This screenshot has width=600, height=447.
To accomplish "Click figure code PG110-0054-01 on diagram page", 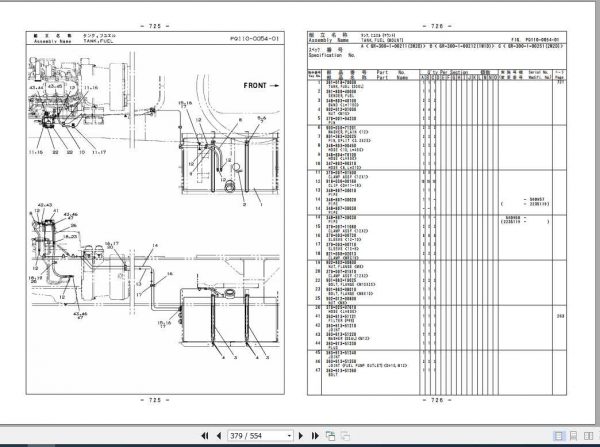I will click(254, 39).
